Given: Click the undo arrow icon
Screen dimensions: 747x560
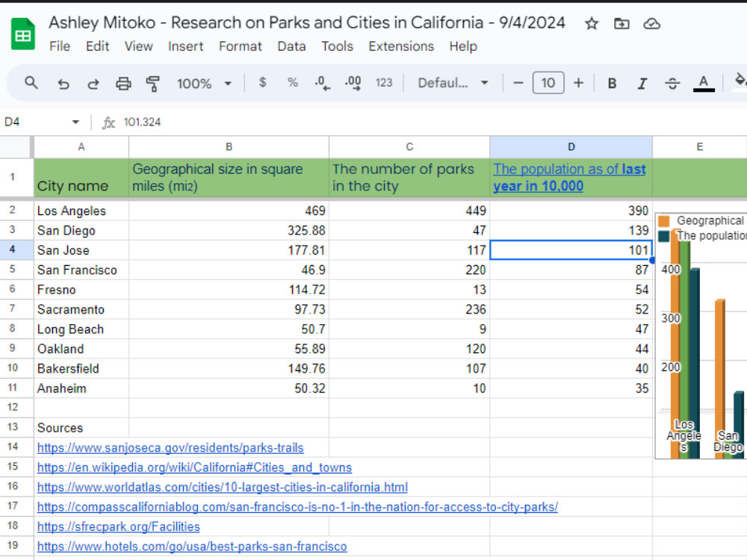Looking at the screenshot, I should (x=63, y=84).
